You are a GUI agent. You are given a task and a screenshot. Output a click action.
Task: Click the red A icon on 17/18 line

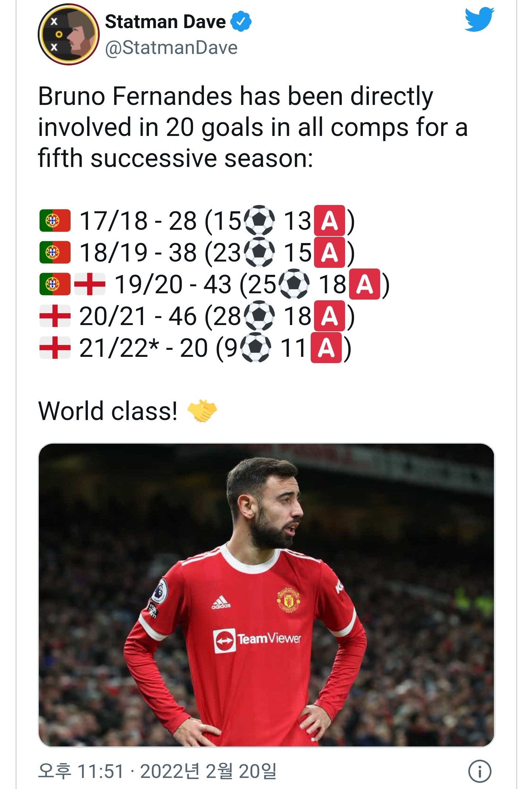click(329, 221)
